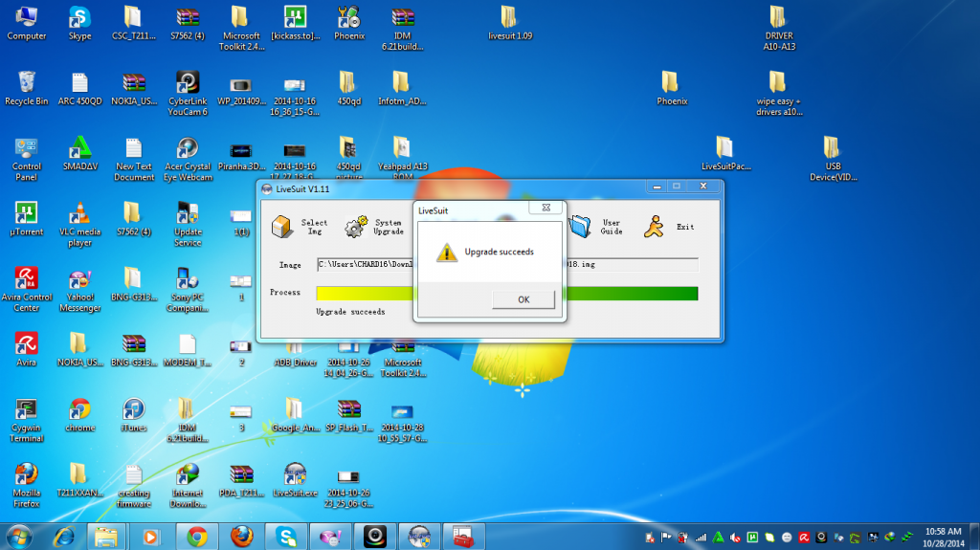This screenshot has height=550, width=980.
Task: Open the livesuit 1.09 folder
Action: (x=510, y=24)
